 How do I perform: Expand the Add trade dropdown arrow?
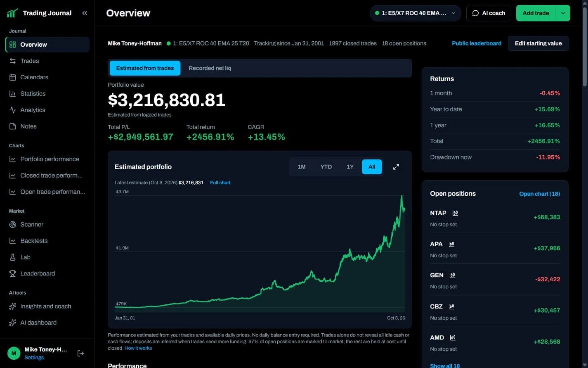click(563, 13)
